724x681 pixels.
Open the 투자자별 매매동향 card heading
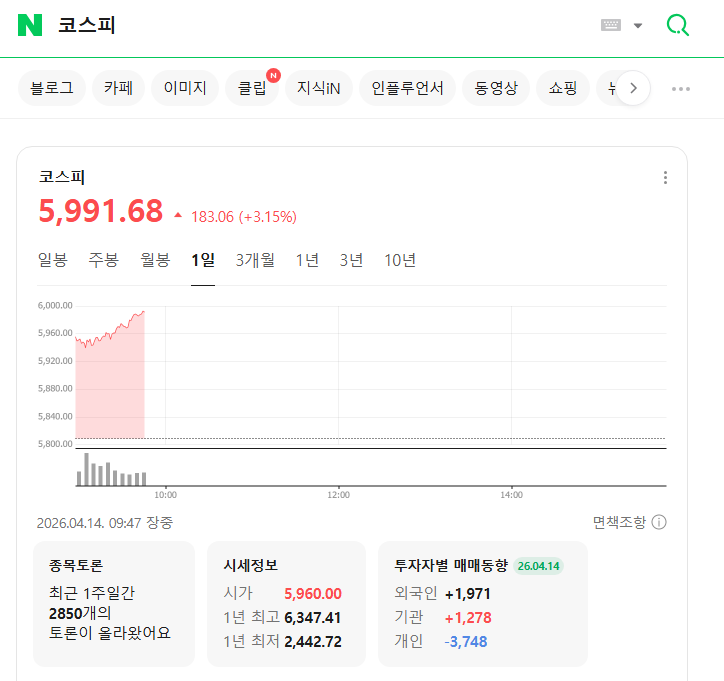[x=451, y=565]
